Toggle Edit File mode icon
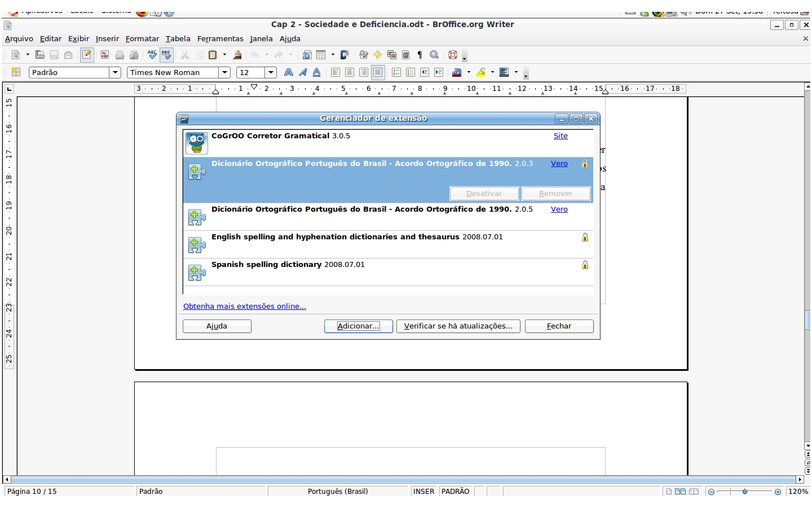 click(x=87, y=55)
